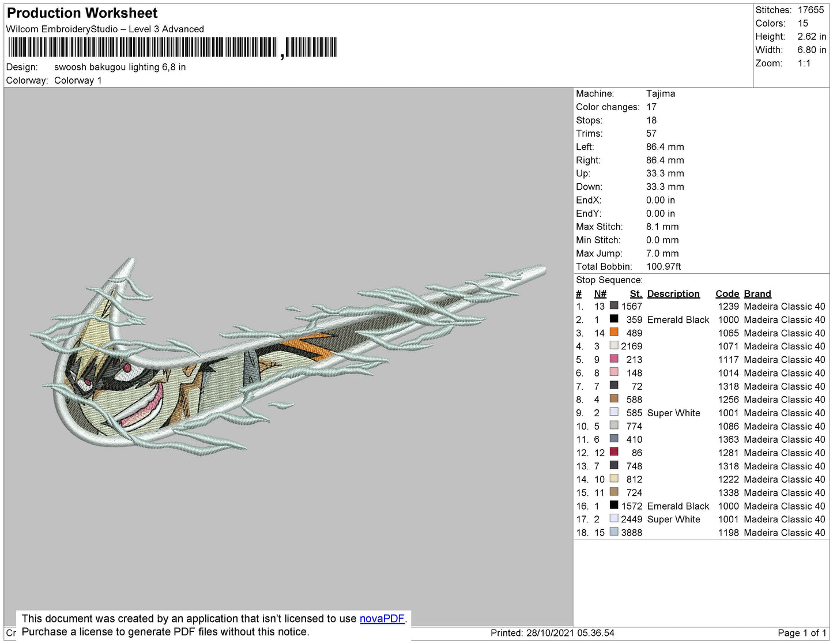Click the Machine value Tajima
This screenshot has height=644, width=833.
[661, 93]
